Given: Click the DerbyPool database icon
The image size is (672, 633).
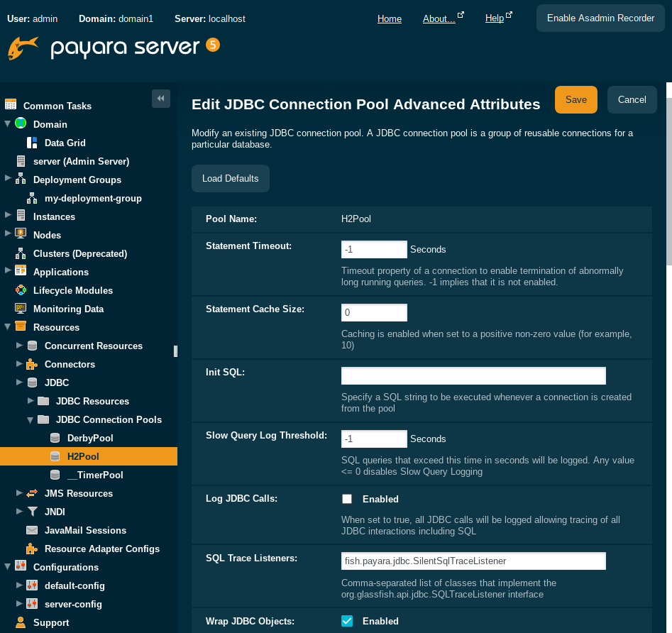Looking at the screenshot, I should [55, 438].
